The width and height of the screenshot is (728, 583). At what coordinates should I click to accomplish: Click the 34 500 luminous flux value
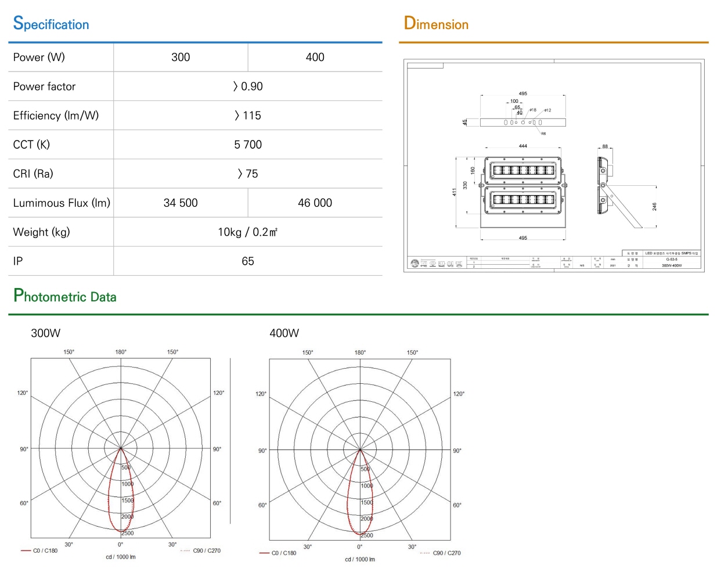(x=181, y=203)
